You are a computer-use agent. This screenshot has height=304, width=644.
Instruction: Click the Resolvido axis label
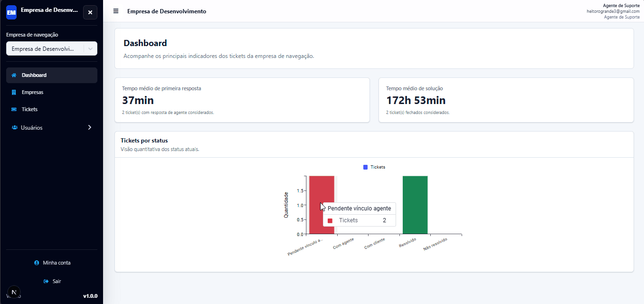[407, 243]
